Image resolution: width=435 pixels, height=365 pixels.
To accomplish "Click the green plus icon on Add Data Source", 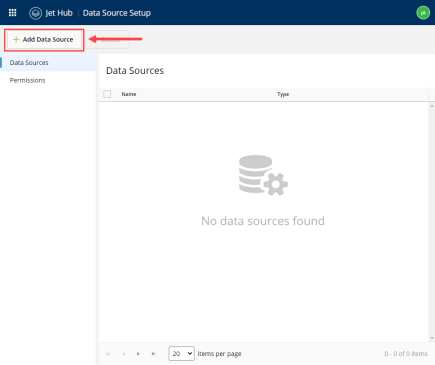I will pos(16,39).
